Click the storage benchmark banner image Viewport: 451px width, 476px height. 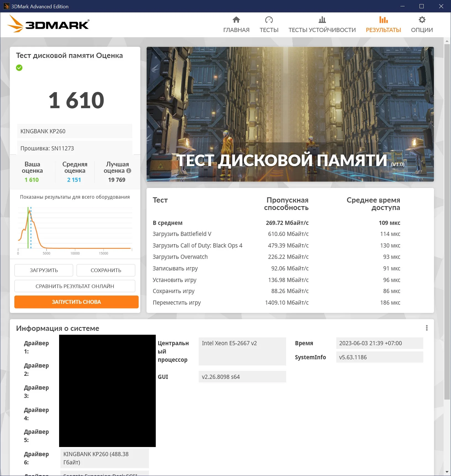(290, 114)
